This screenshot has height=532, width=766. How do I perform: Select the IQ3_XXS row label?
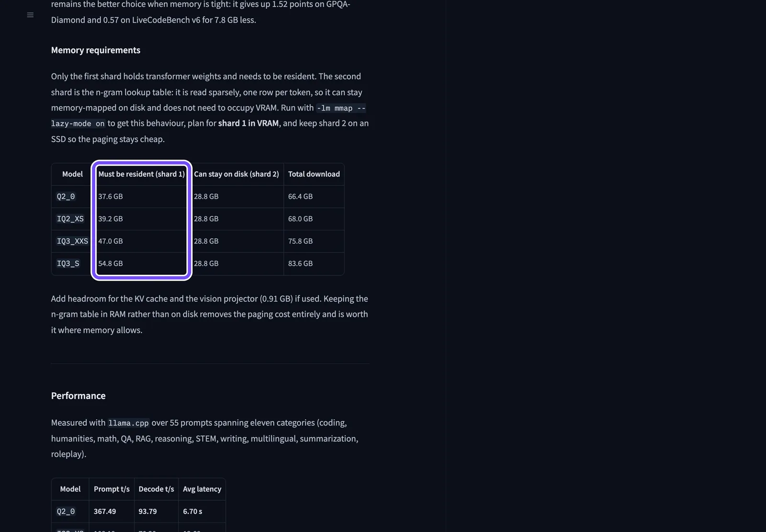click(x=72, y=241)
